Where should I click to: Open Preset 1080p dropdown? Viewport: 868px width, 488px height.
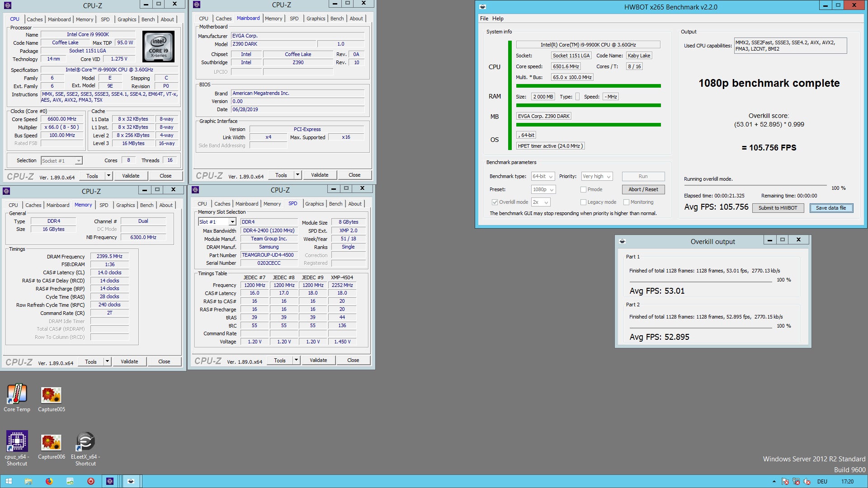point(543,189)
